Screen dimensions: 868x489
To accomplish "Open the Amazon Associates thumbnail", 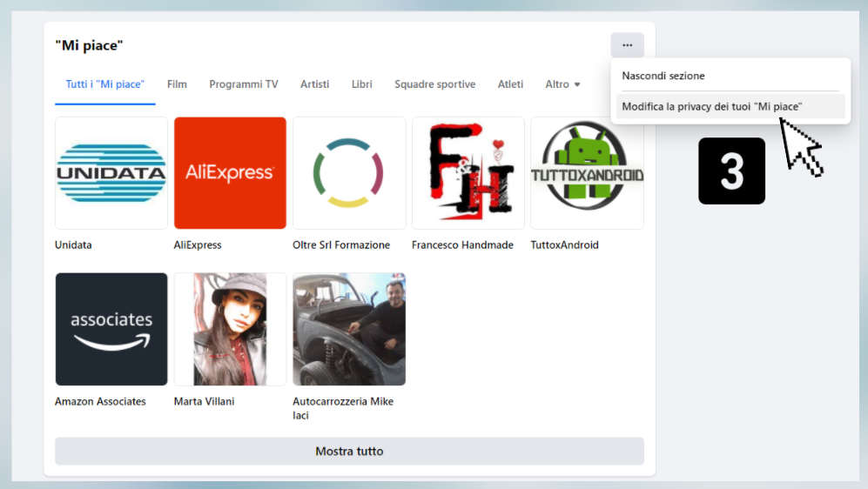I will coord(111,329).
